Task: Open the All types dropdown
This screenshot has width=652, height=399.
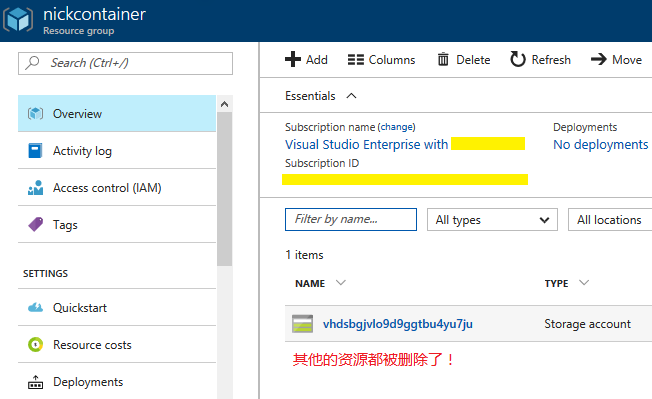Action: tap(492, 219)
